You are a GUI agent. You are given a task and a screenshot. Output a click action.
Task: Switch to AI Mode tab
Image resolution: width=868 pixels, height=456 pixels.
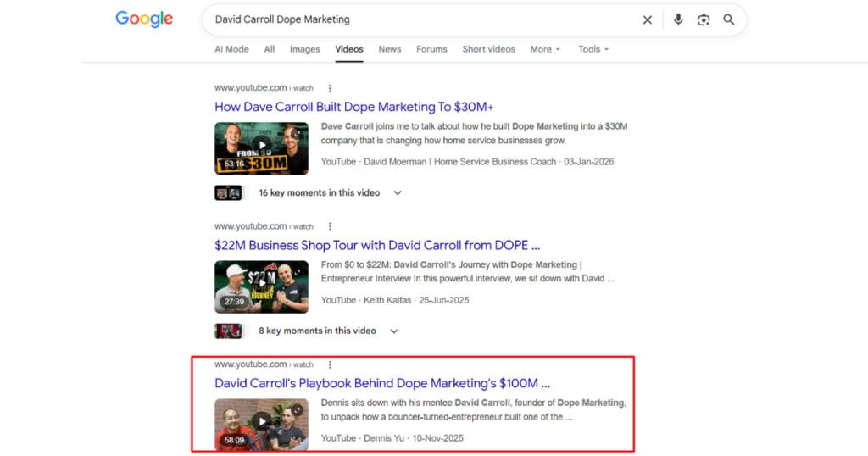(x=231, y=49)
